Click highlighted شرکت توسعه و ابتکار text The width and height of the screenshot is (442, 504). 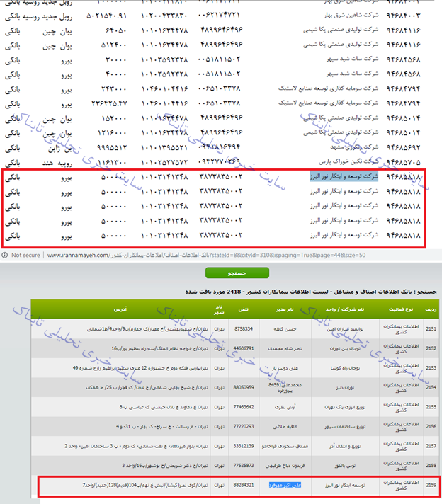[x=346, y=176]
